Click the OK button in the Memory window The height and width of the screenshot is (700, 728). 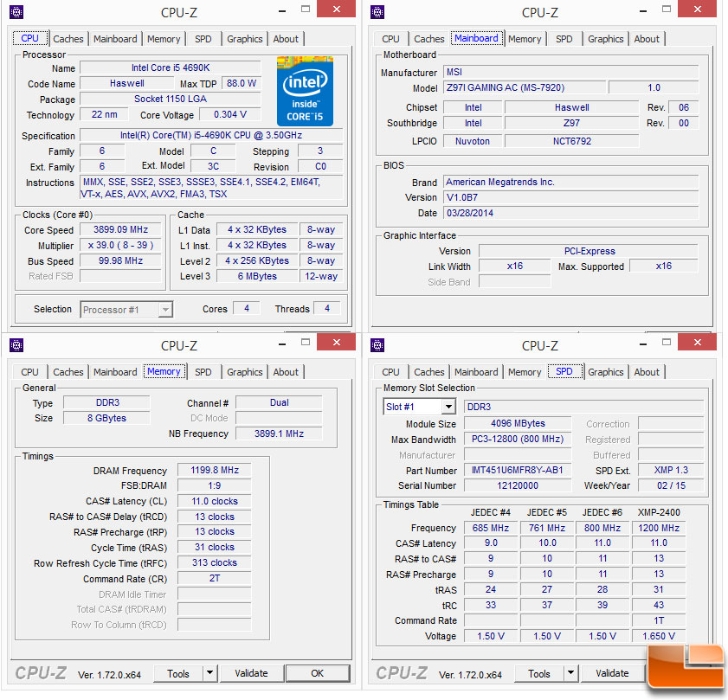coord(318,673)
